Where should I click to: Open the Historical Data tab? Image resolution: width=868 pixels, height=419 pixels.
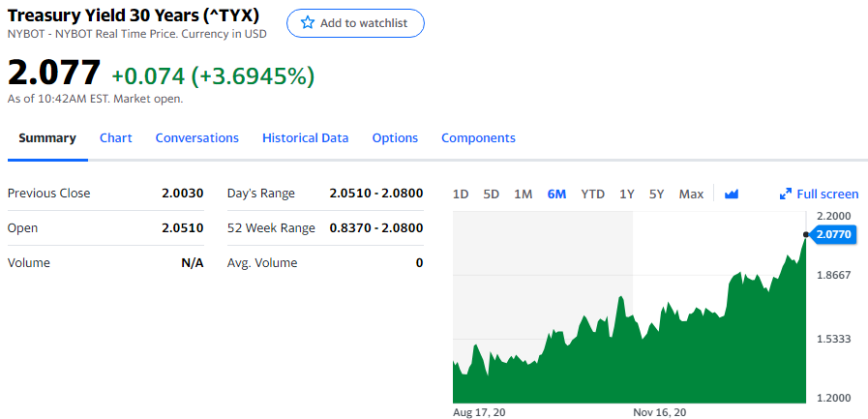pyautogui.click(x=305, y=138)
